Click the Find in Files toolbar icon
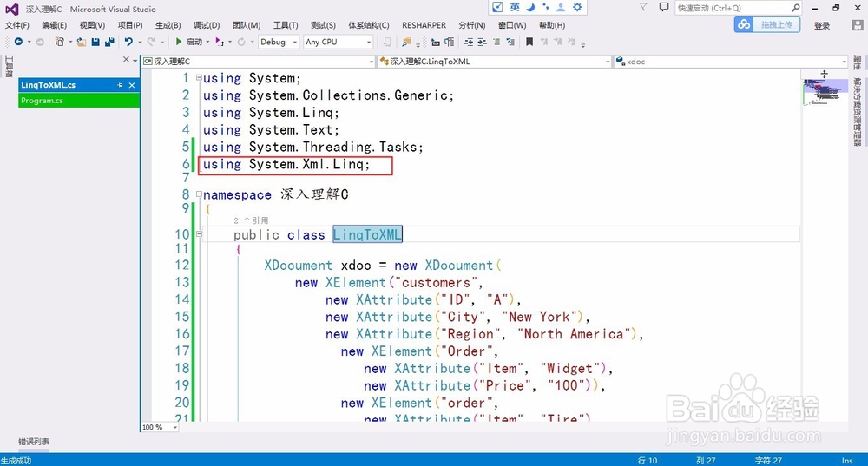 [x=407, y=42]
